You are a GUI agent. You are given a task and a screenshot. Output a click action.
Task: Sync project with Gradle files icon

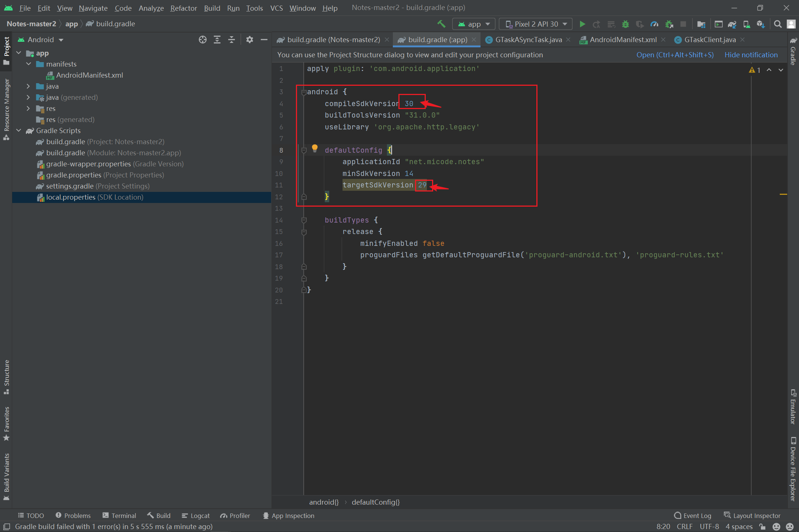732,24
